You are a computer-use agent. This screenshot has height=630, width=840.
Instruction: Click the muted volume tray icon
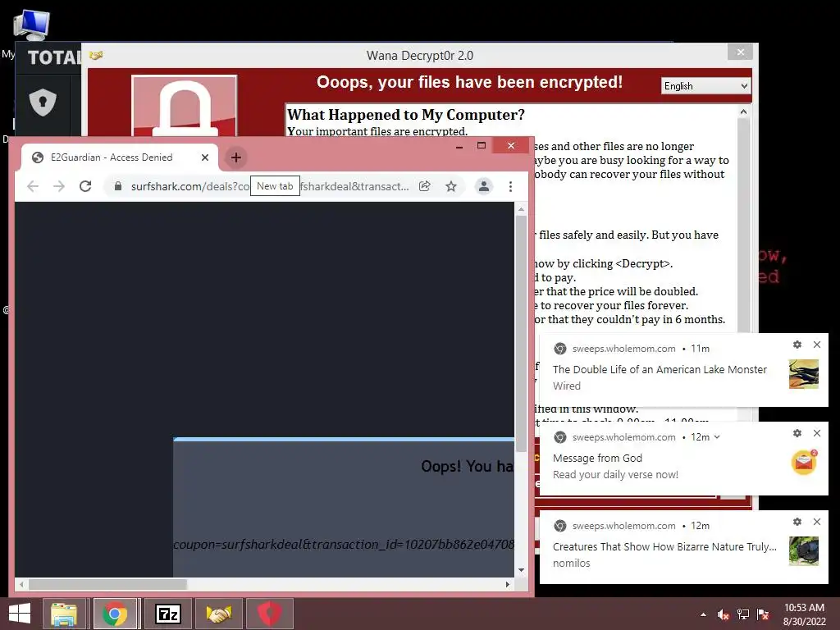pyautogui.click(x=724, y=614)
